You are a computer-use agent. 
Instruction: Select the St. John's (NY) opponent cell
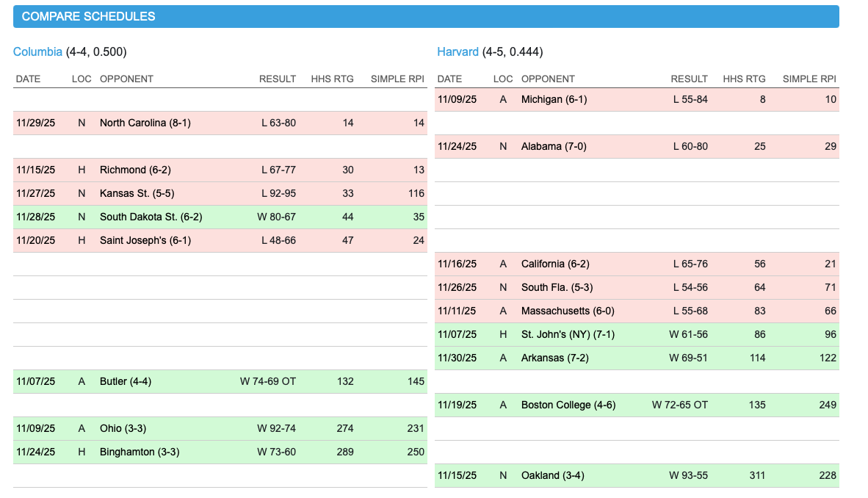[x=568, y=334]
